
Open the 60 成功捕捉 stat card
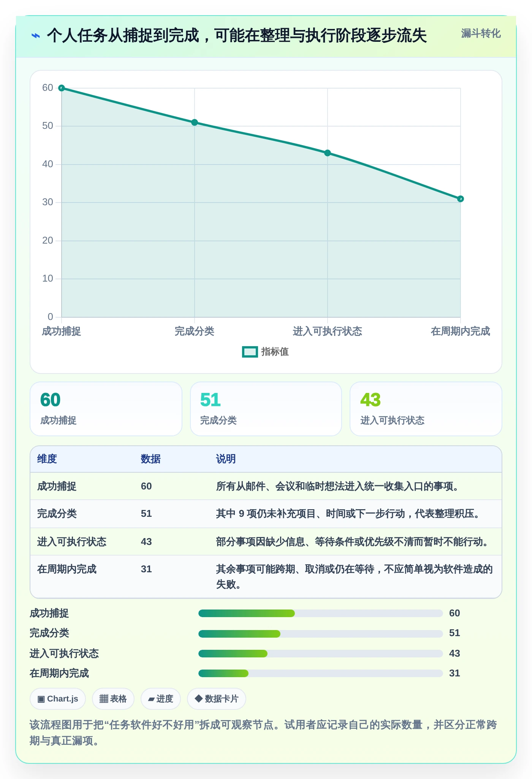pos(106,409)
